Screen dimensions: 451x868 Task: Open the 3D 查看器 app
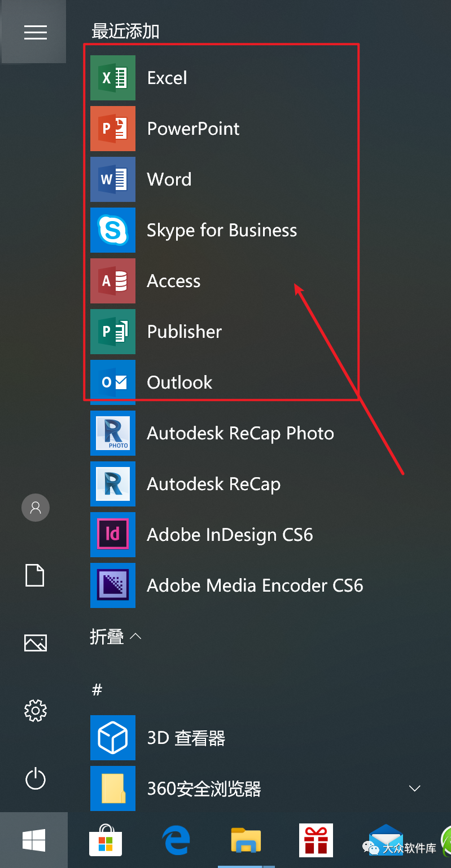(186, 738)
